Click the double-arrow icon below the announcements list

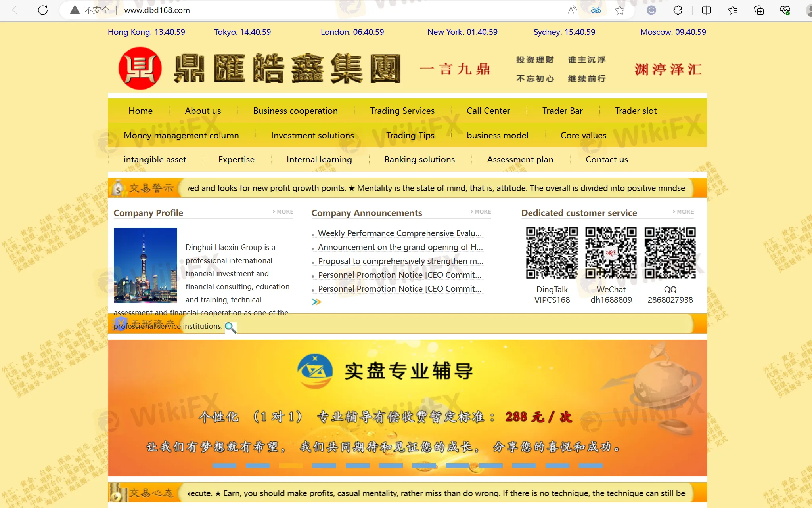pyautogui.click(x=316, y=302)
